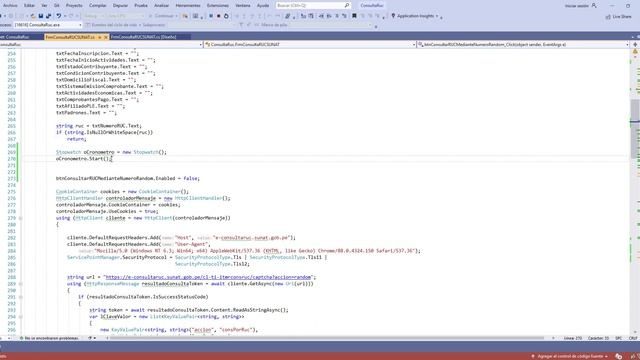Click the search magnifier icon

[x=347, y=6]
